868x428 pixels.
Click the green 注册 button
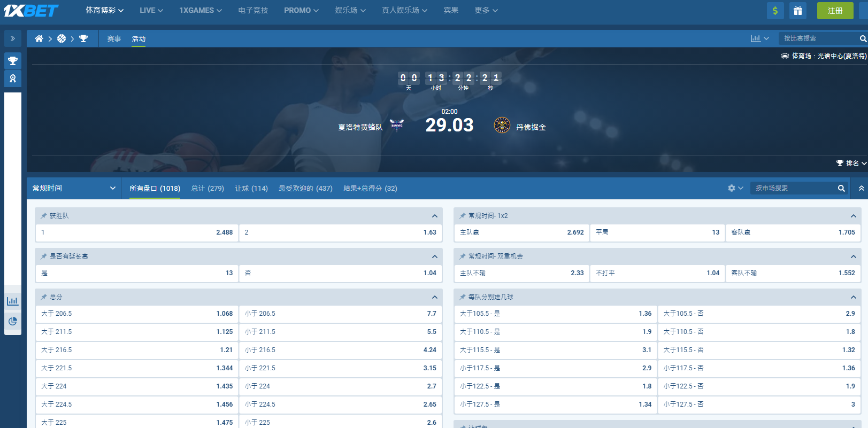coord(835,11)
